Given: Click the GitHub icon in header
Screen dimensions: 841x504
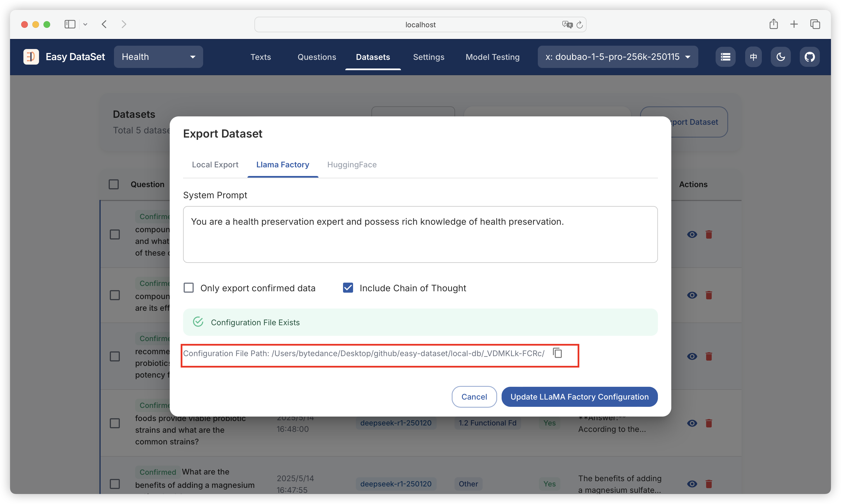Looking at the screenshot, I should pyautogui.click(x=810, y=57).
